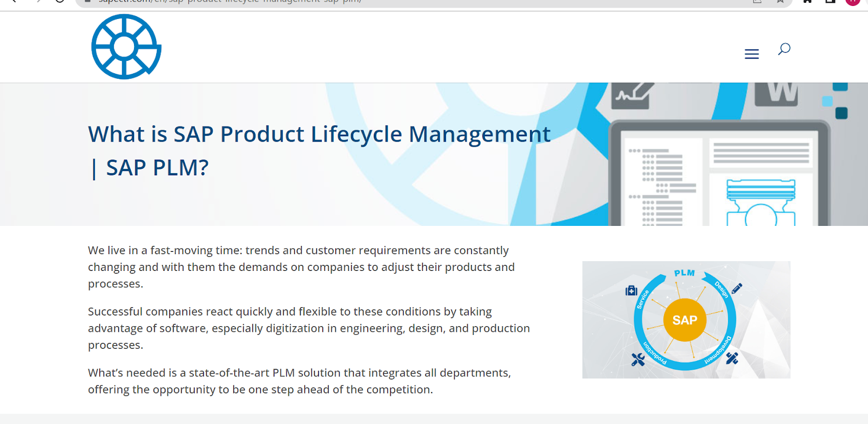Open the hamburger navigation menu
The image size is (868, 424).
click(x=751, y=54)
